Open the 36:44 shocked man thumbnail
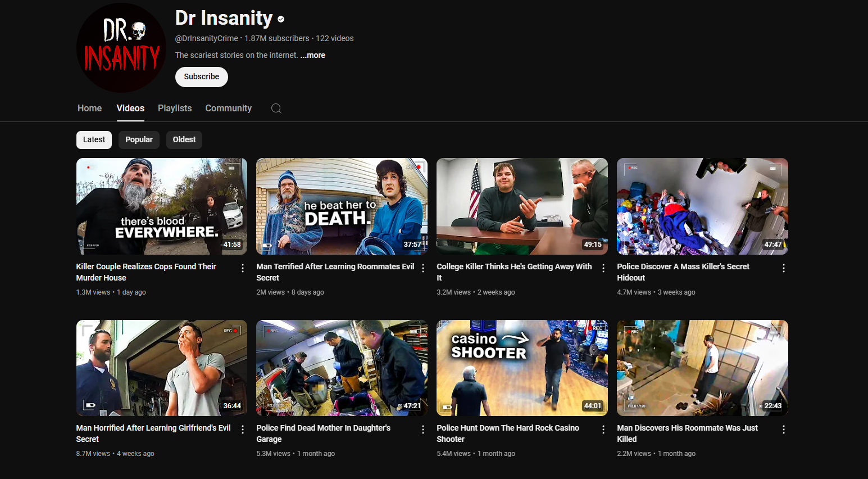The width and height of the screenshot is (868, 479). point(162,368)
